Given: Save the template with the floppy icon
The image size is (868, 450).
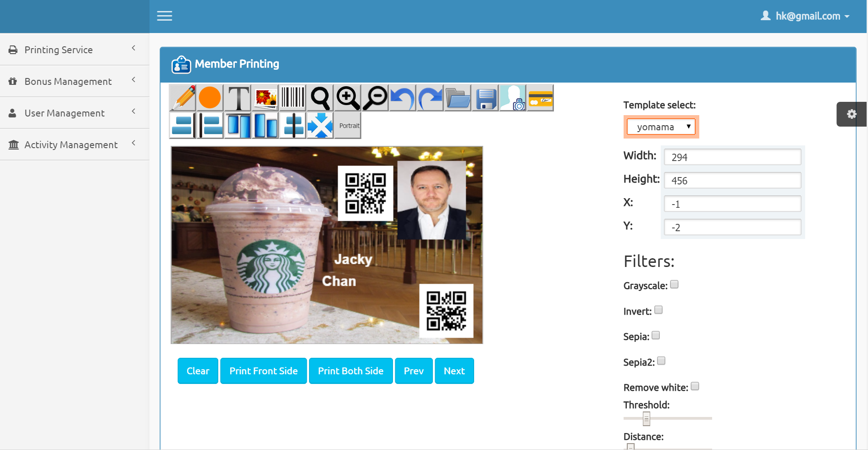Looking at the screenshot, I should click(x=485, y=98).
